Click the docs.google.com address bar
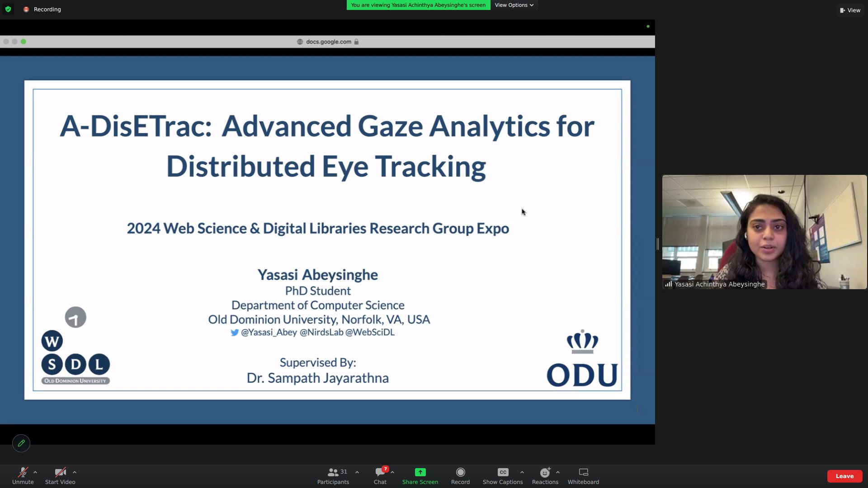 pyautogui.click(x=327, y=42)
